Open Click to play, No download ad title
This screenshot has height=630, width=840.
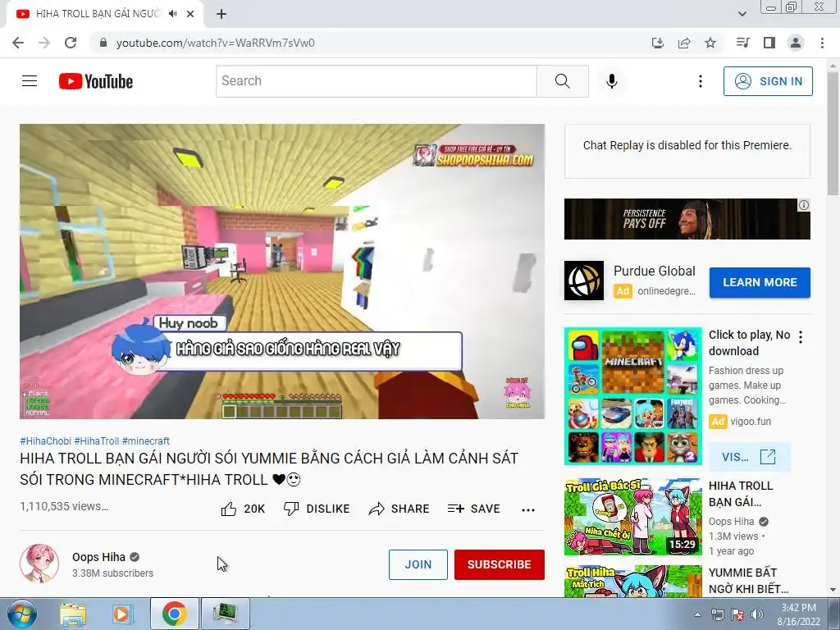coord(750,343)
